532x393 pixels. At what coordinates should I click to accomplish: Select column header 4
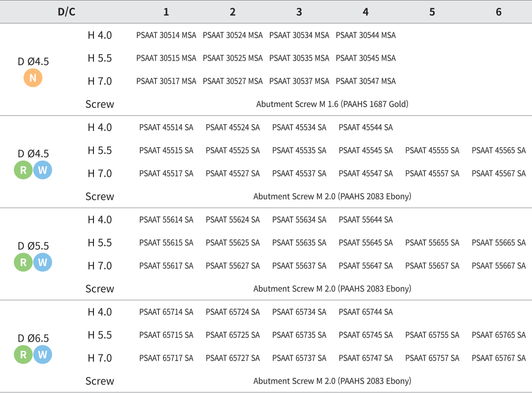pyautogui.click(x=366, y=12)
